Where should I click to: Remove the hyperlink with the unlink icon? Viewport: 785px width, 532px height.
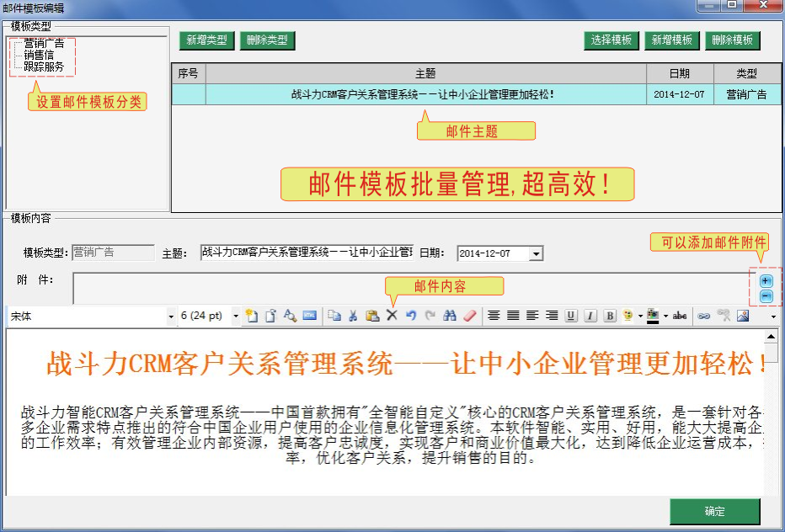(724, 316)
